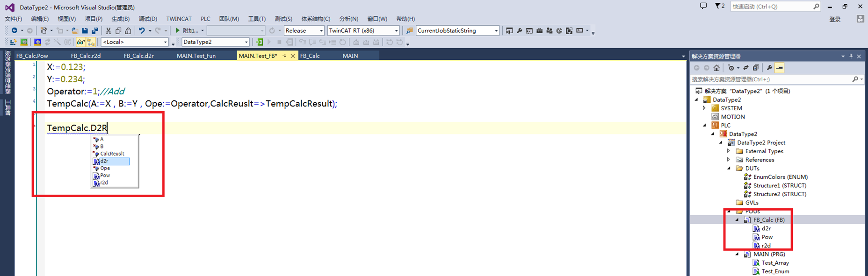Click the Toolbox briefcase icon in toolbar
This screenshot has width=868, height=276.
click(x=539, y=30)
